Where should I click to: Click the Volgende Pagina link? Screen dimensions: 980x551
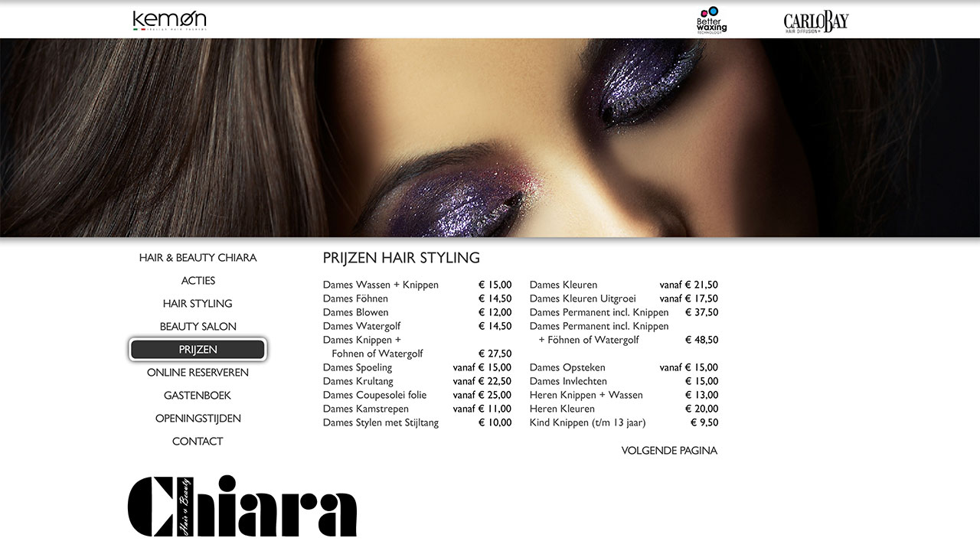pyautogui.click(x=669, y=451)
